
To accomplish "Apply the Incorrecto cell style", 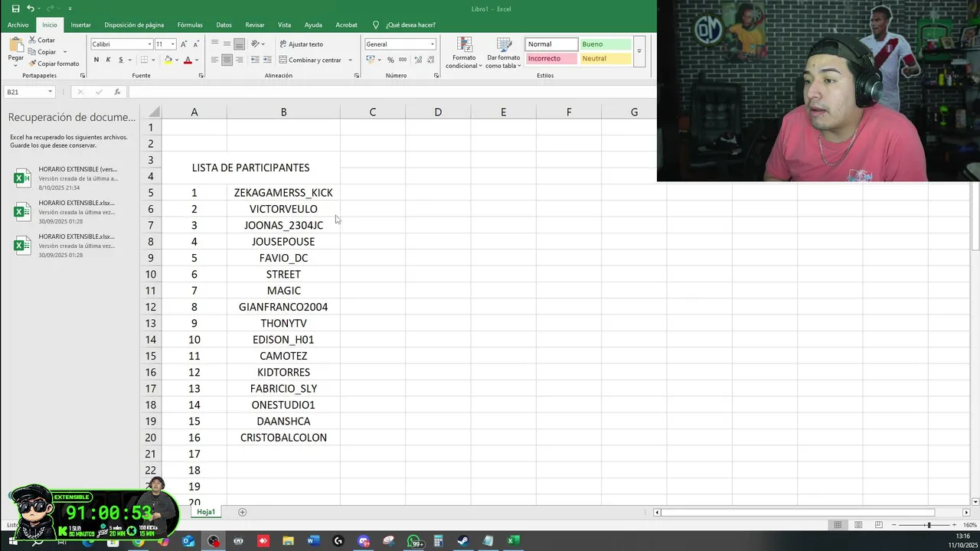I will [551, 58].
